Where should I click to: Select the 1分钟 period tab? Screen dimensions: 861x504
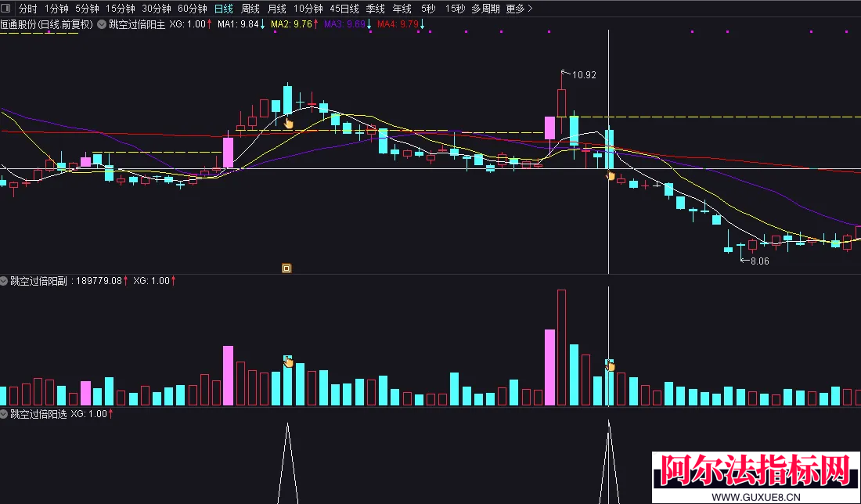click(x=56, y=9)
